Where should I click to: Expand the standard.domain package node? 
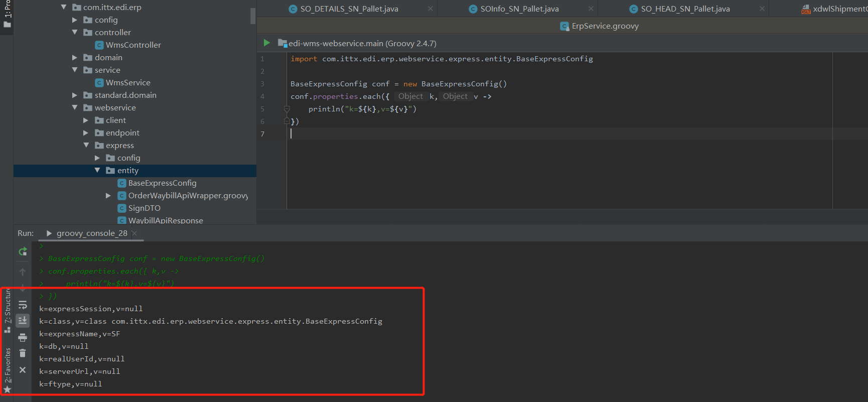(x=75, y=95)
